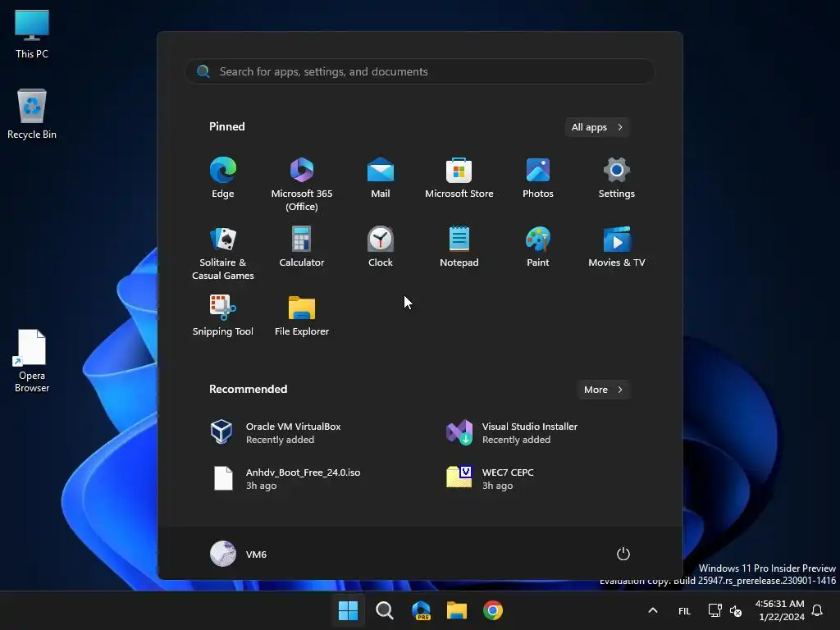Open File Explorer on taskbar
840x630 pixels.
click(x=457, y=610)
